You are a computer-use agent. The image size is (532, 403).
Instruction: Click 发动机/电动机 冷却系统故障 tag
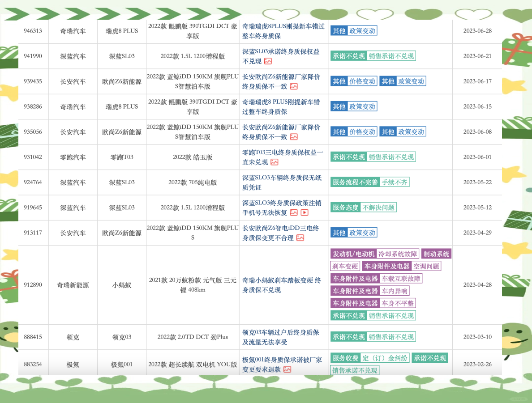click(375, 254)
